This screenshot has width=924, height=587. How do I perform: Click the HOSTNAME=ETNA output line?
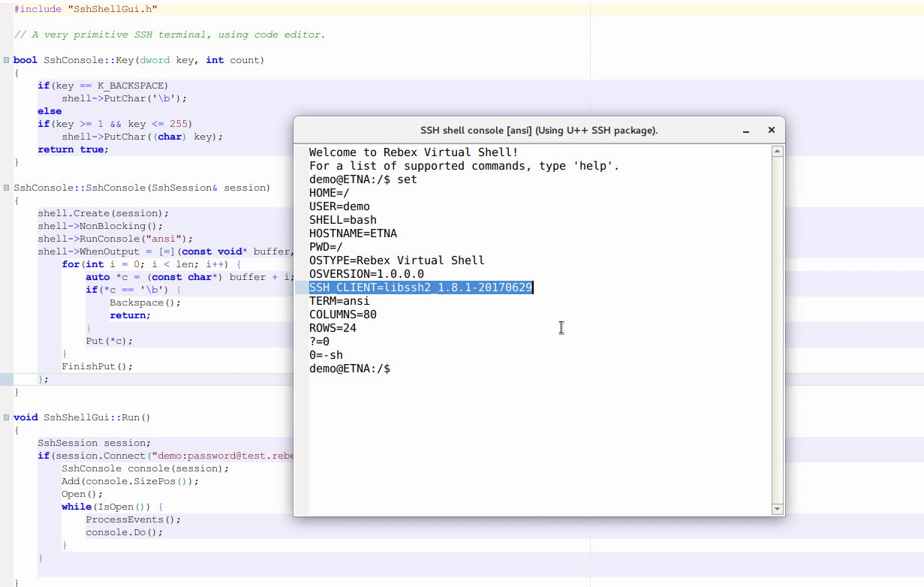(x=353, y=233)
